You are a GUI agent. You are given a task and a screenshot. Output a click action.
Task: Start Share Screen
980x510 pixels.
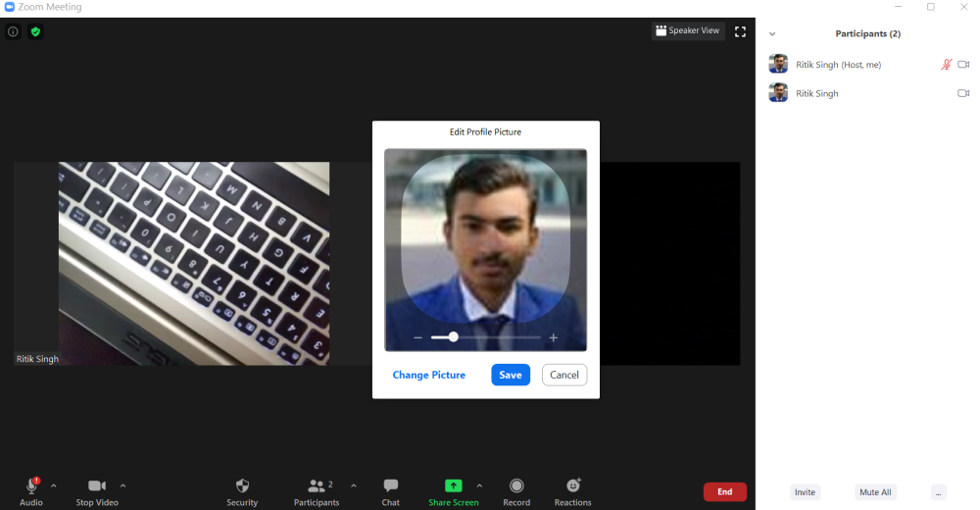click(453, 491)
